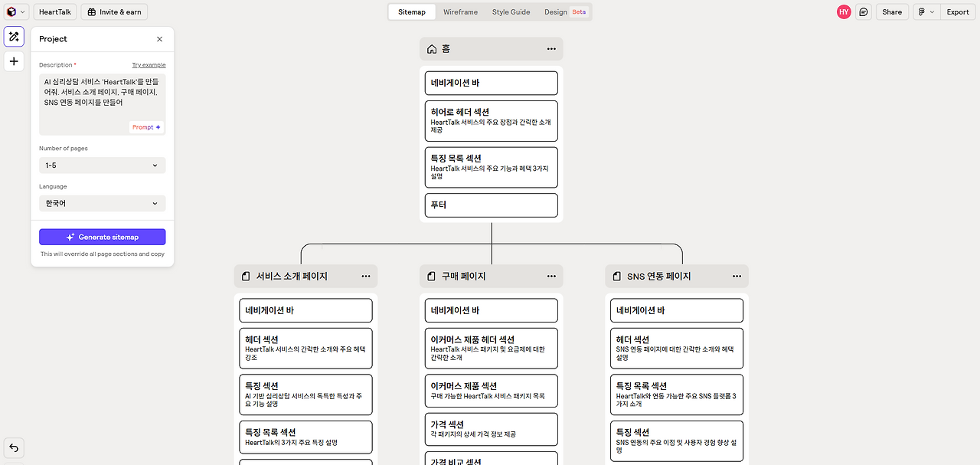
Task: Select 이커머스 제품 헤더 섹션 card
Action: tap(492, 349)
